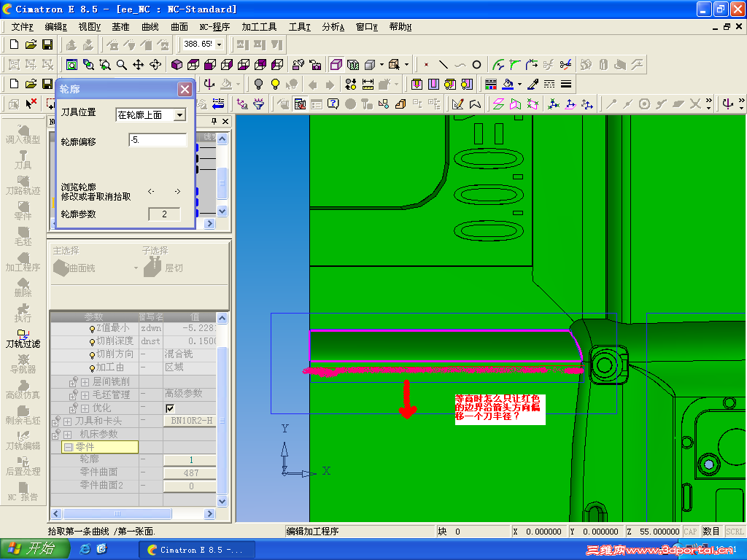The width and height of the screenshot is (747, 560).
Task: Expand the 刀具和卡头 tree node
Action: click(x=67, y=421)
